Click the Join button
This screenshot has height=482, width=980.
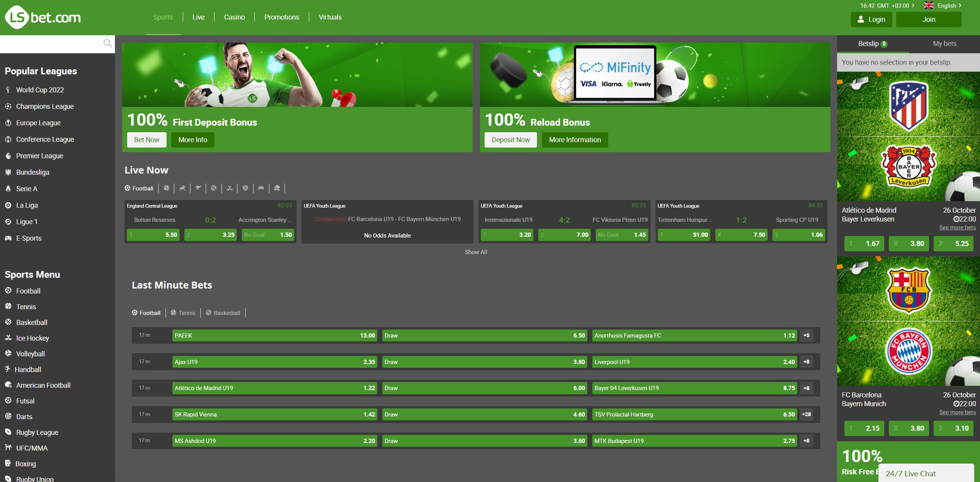point(929,19)
